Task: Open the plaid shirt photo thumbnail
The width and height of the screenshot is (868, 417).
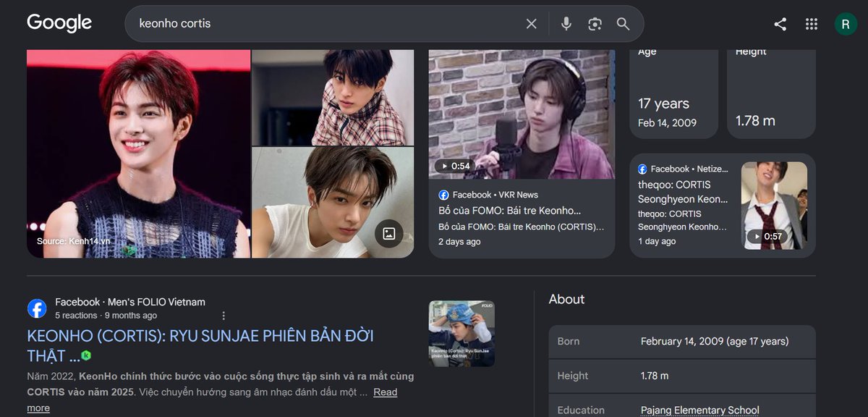Action: pos(333,98)
